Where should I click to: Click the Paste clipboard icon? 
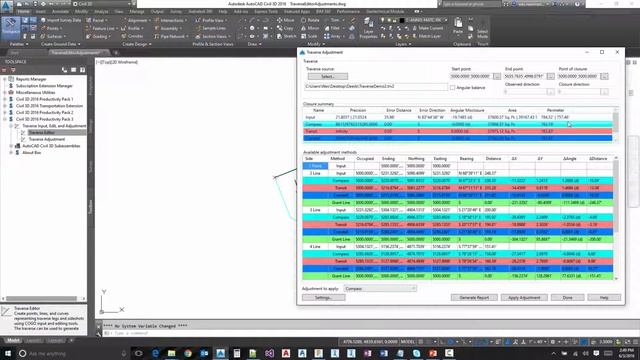[458, 26]
